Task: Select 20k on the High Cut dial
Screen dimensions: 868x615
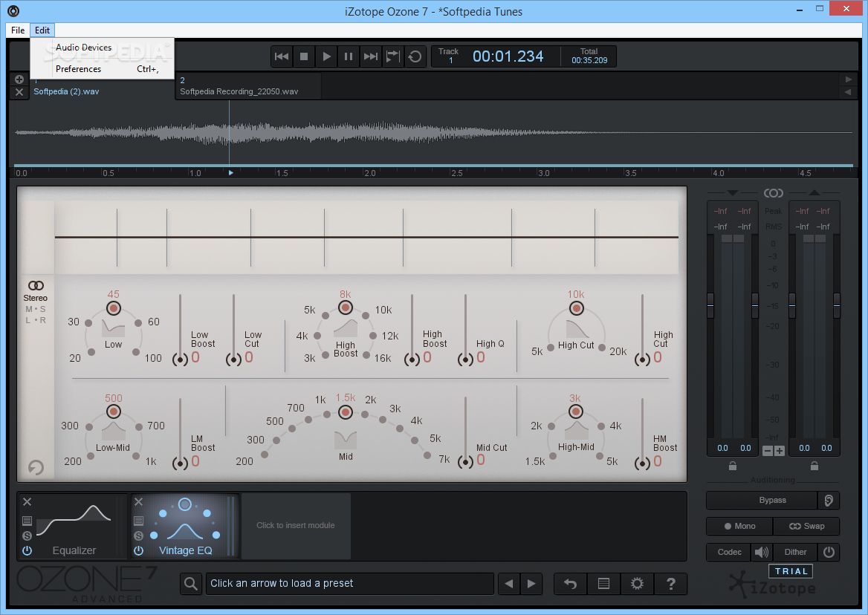Action: click(x=602, y=348)
